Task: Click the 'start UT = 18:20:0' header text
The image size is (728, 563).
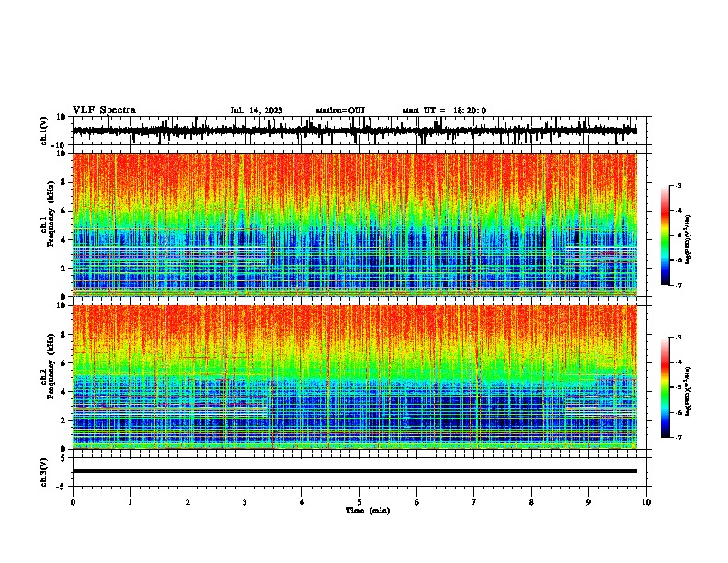Action: point(444,110)
